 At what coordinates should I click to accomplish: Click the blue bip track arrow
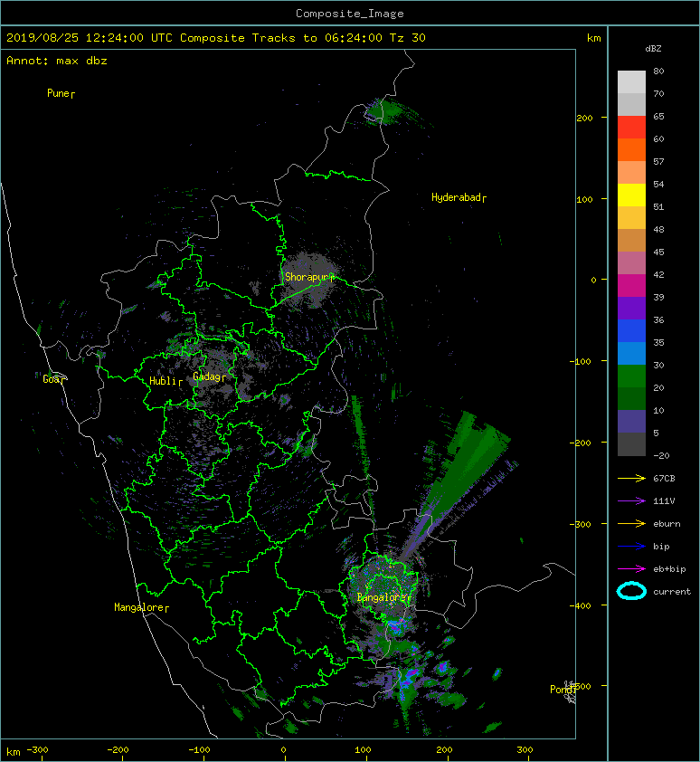tap(631, 547)
